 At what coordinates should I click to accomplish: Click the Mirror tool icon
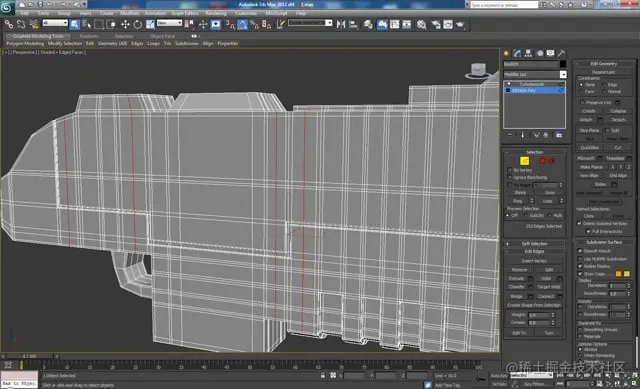click(x=341, y=24)
